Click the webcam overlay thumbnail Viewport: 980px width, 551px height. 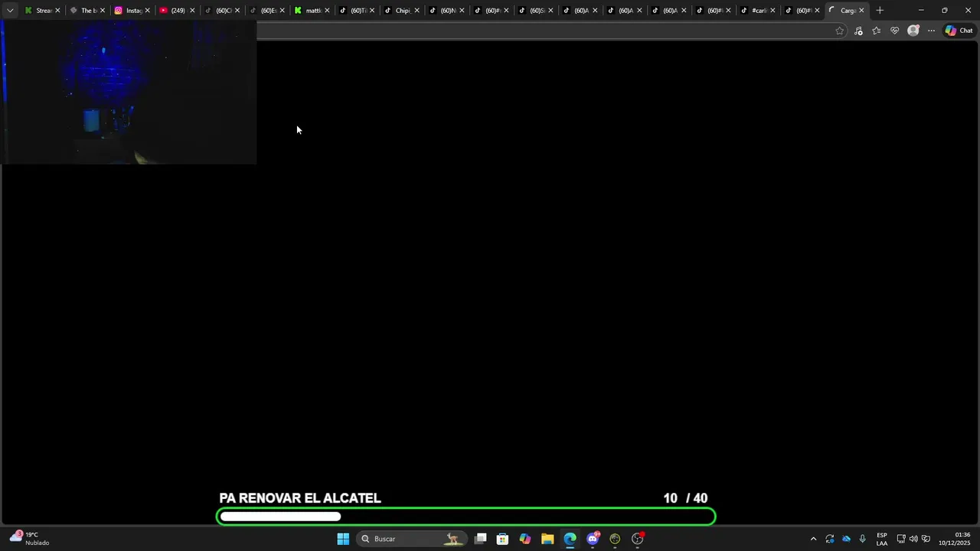128,92
